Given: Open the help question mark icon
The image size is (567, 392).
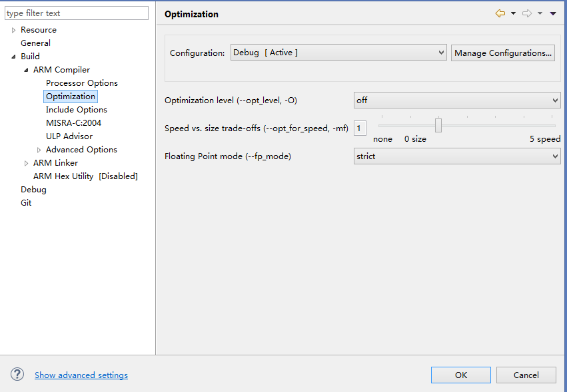Looking at the screenshot, I should (17, 375).
